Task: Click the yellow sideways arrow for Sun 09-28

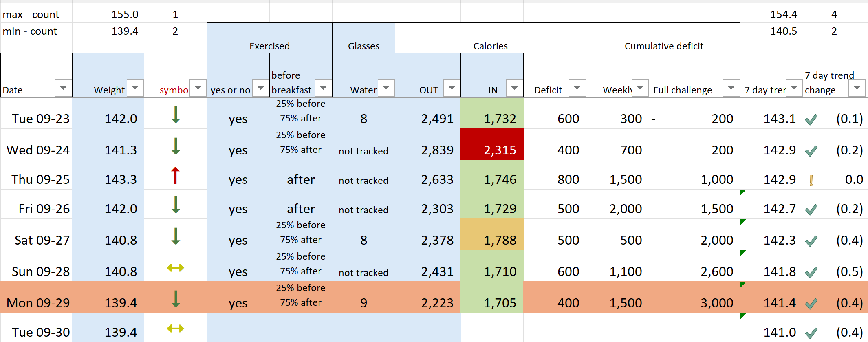Action: 176,268
